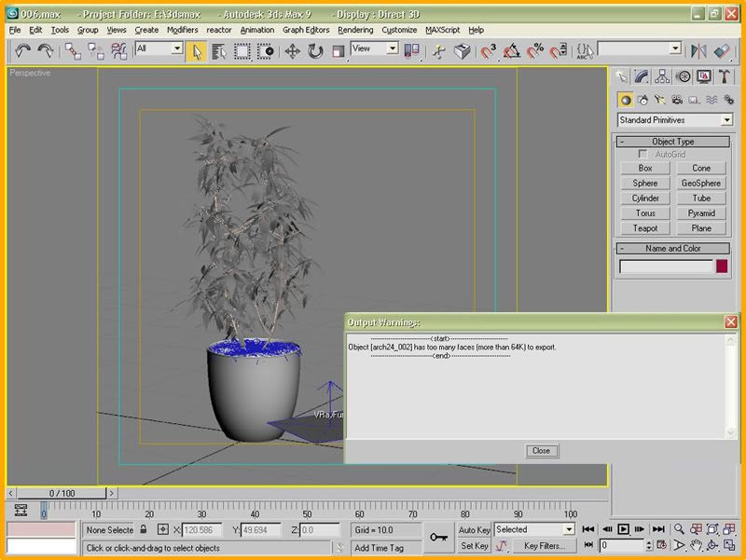This screenshot has height=560, width=746.
Task: Toggle Window/Crossing selection mode
Action: pos(265,51)
